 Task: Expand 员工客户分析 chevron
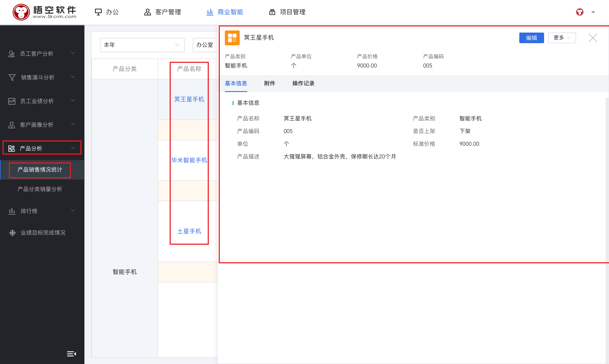click(73, 53)
